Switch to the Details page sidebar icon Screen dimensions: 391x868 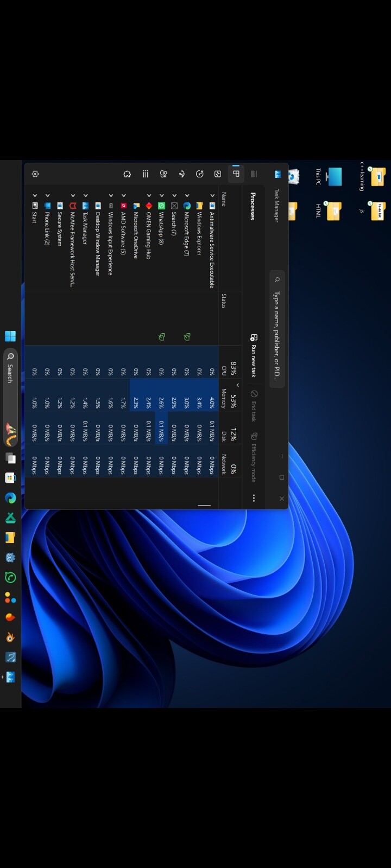click(146, 174)
